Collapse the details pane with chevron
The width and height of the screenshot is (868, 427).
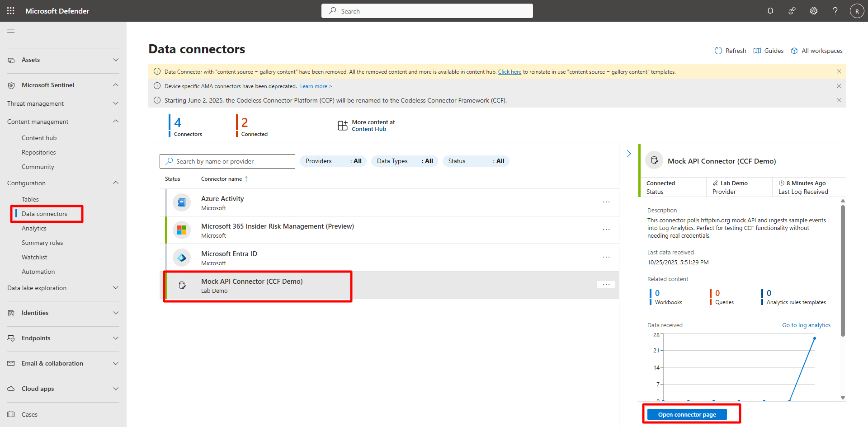(x=629, y=154)
